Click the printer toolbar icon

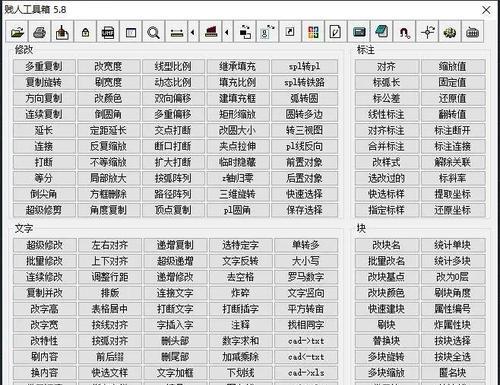[x=40, y=31]
